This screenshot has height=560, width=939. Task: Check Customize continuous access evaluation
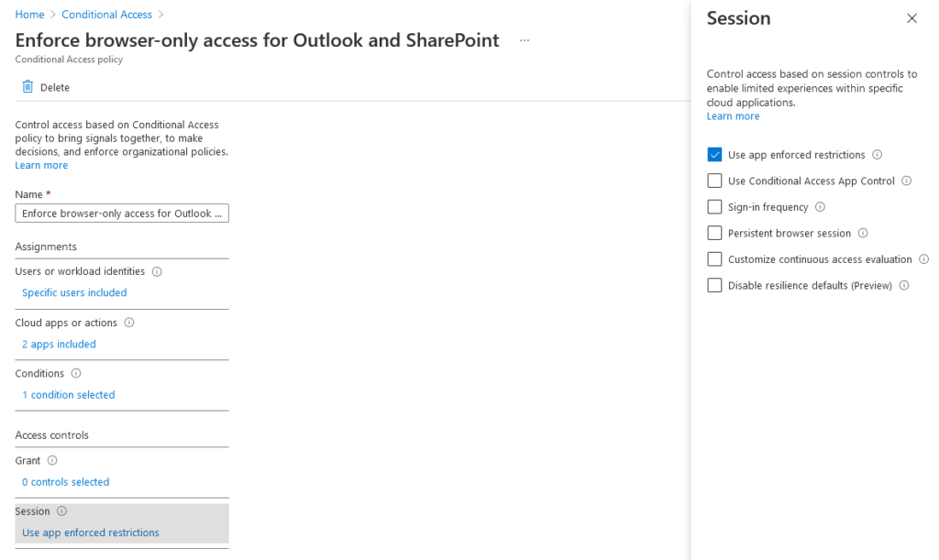coord(714,259)
